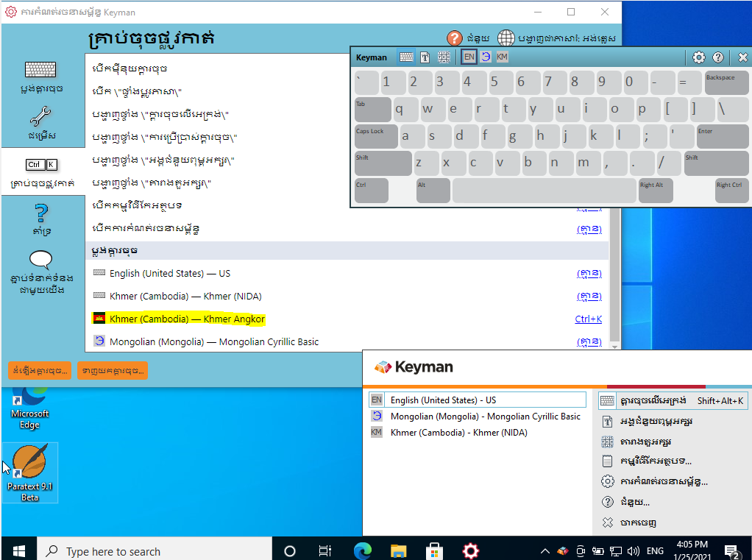
Task: Click the space bar on on-screen keyboard
Action: click(544, 191)
